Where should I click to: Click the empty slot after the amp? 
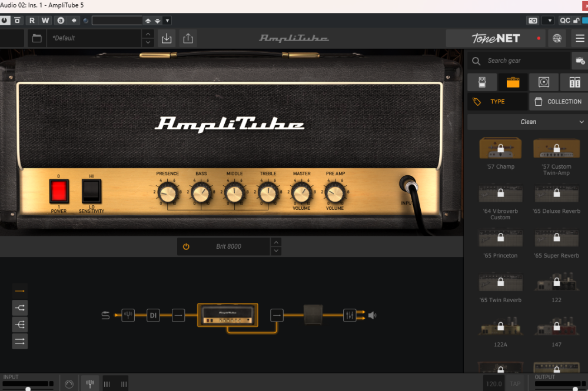click(277, 315)
